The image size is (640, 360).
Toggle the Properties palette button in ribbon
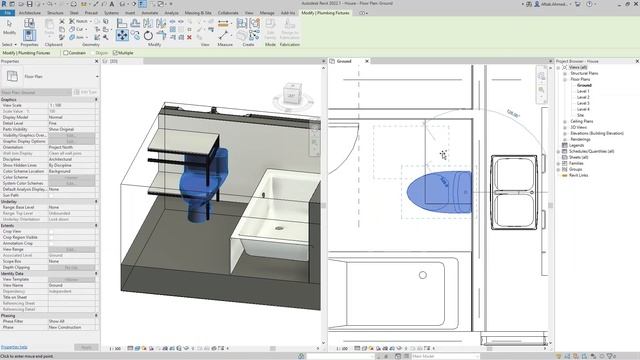pos(29,35)
